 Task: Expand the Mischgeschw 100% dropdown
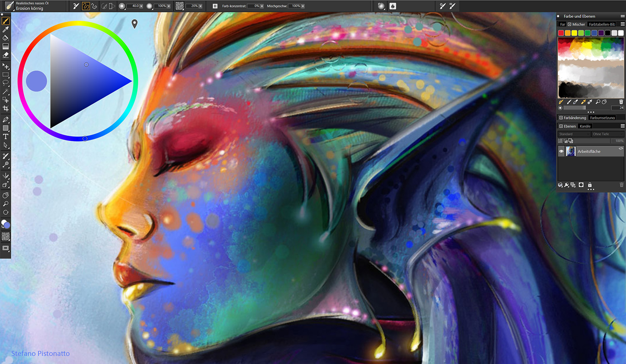pyautogui.click(x=303, y=6)
